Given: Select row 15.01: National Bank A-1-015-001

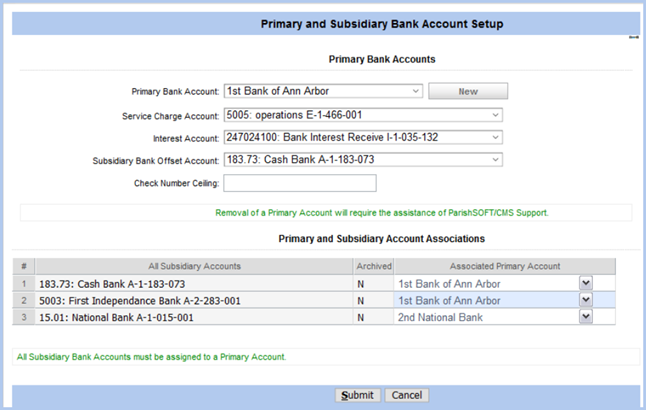Looking at the screenshot, I should [x=194, y=318].
